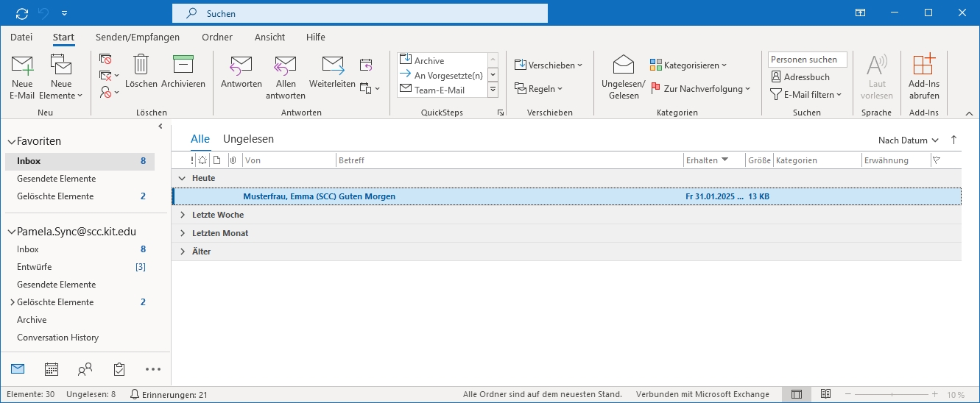This screenshot has height=403, width=980.
Task: Click the navigation more options ellipsis
Action: (153, 369)
